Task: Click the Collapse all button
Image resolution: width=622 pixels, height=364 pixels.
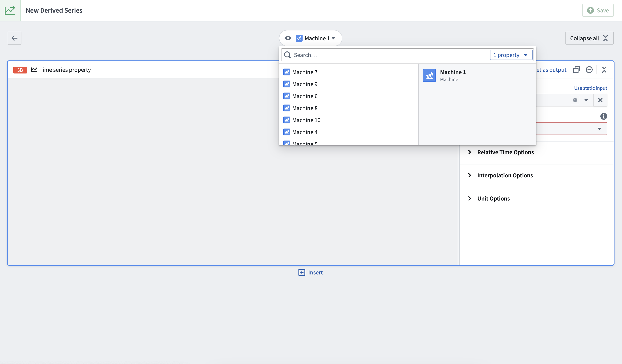Action: click(x=589, y=38)
